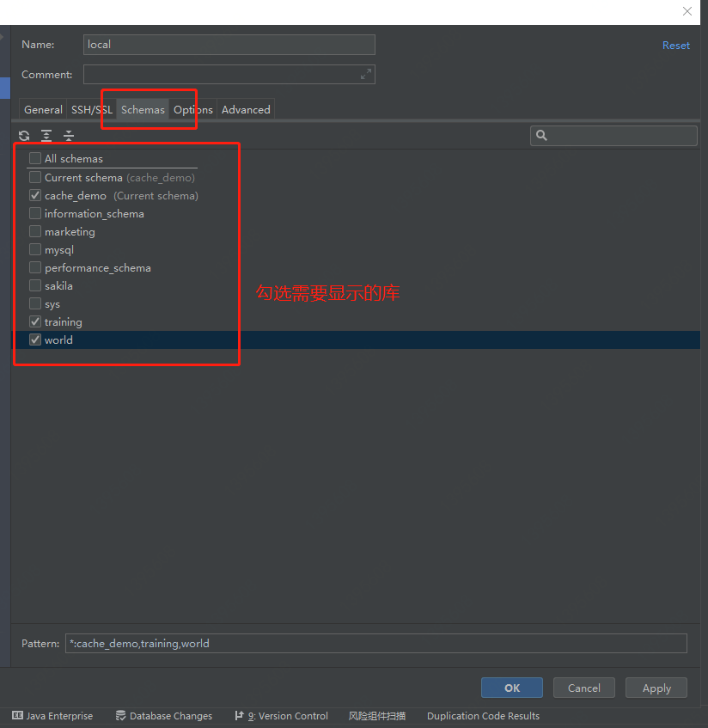708x728 pixels.
Task: Switch to the General tab
Action: click(42, 109)
